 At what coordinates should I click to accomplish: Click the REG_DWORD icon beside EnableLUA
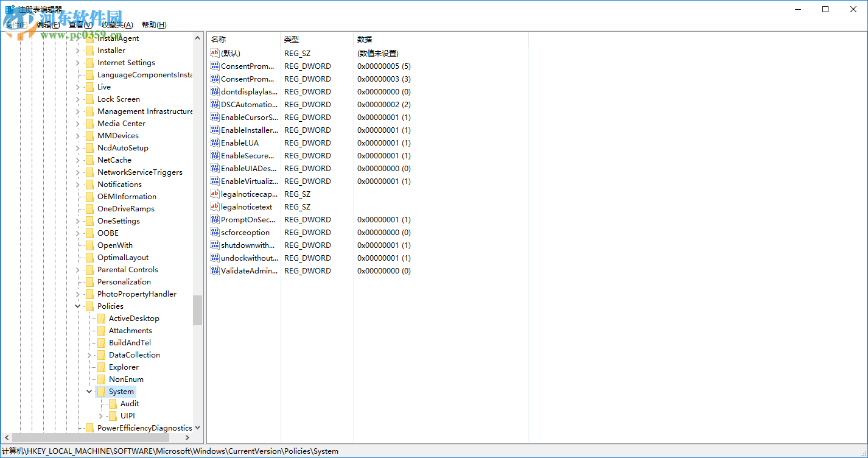[214, 143]
